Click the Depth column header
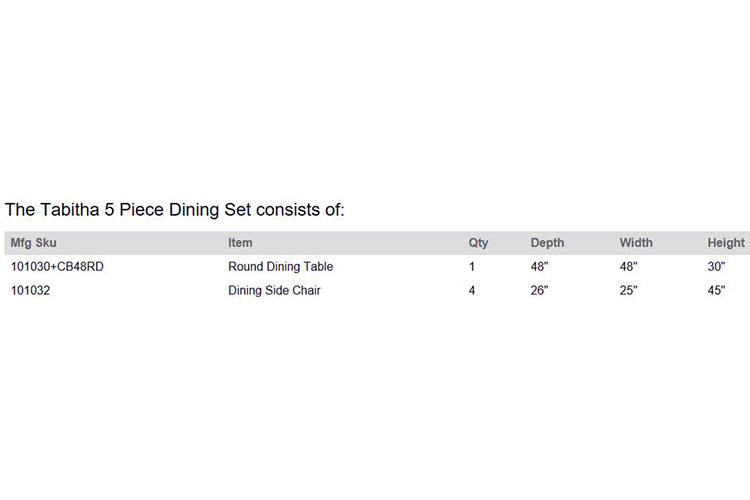 point(547,243)
